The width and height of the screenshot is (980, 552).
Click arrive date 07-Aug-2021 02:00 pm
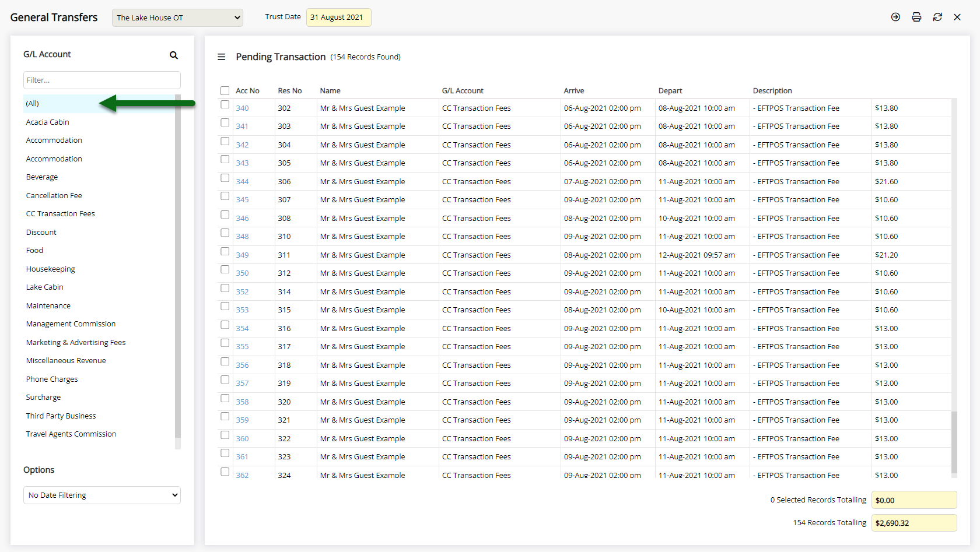(x=602, y=182)
